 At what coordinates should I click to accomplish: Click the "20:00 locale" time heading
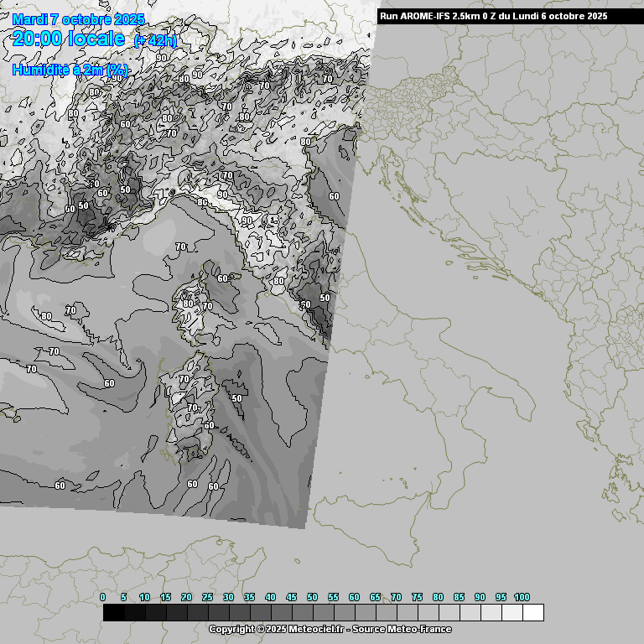(x=69, y=39)
